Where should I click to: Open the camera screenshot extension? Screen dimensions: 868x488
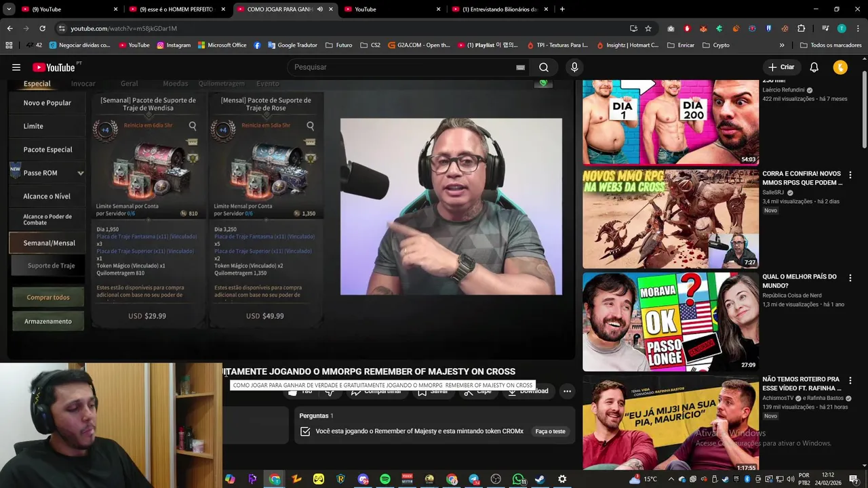coord(671,28)
